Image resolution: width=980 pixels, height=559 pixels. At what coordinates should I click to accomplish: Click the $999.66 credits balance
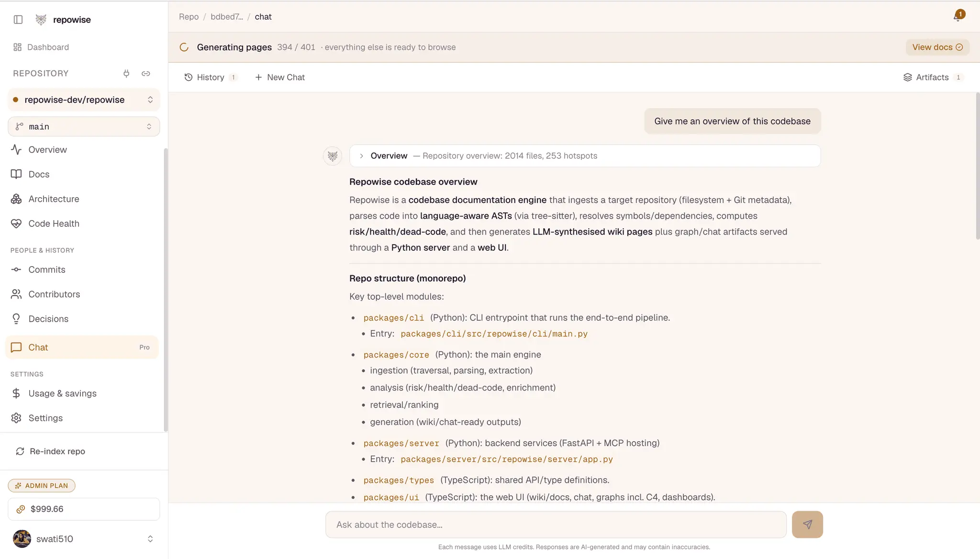[x=84, y=509]
